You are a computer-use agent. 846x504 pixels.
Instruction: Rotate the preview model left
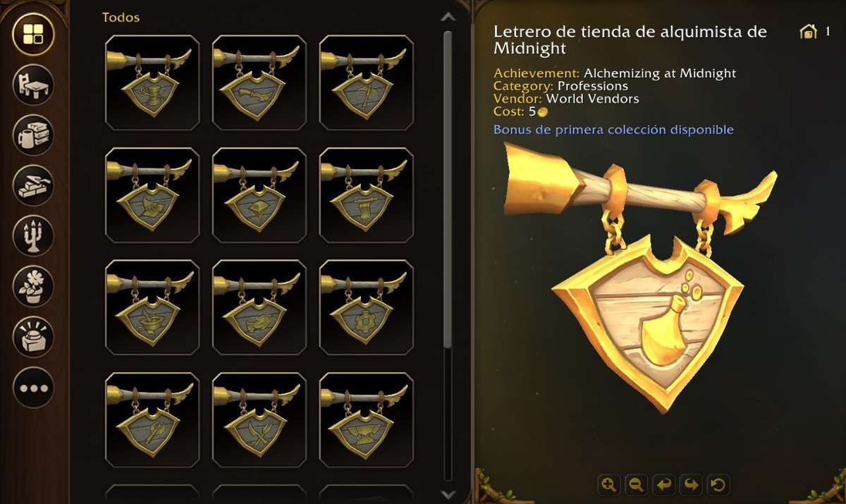[663, 484]
